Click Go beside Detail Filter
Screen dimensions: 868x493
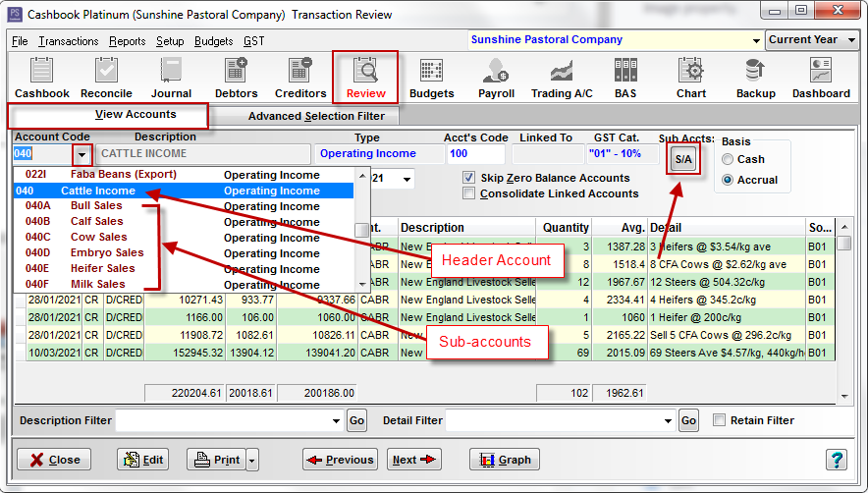tap(688, 420)
